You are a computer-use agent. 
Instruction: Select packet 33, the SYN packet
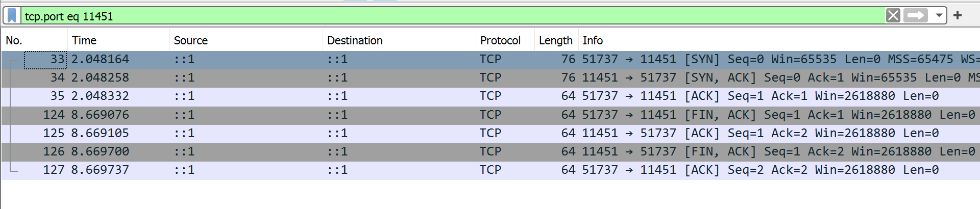[357, 60]
